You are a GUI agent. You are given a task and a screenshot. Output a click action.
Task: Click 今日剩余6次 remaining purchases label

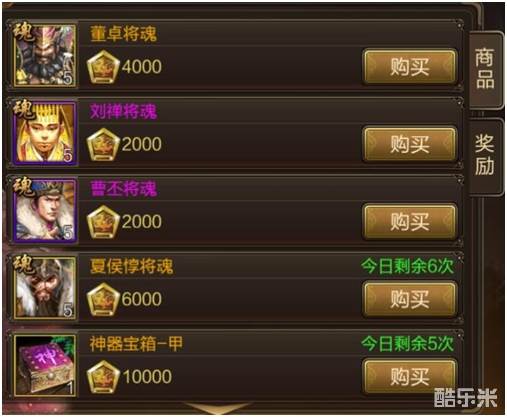click(x=407, y=266)
